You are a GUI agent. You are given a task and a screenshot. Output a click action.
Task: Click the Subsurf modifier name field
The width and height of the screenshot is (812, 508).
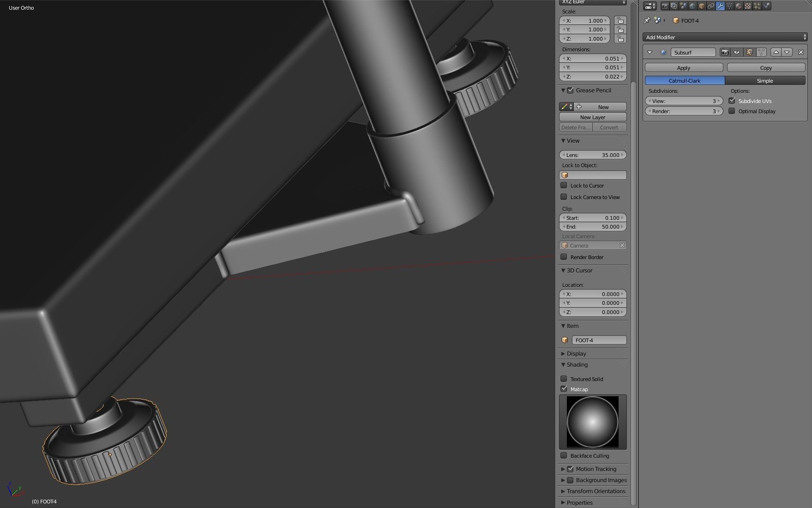tap(693, 52)
